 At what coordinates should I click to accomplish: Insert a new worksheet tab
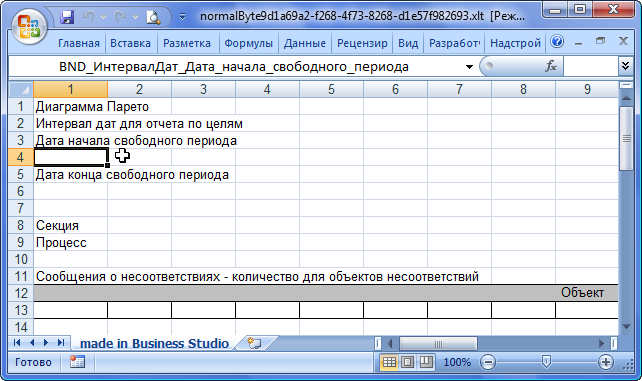pyautogui.click(x=254, y=343)
